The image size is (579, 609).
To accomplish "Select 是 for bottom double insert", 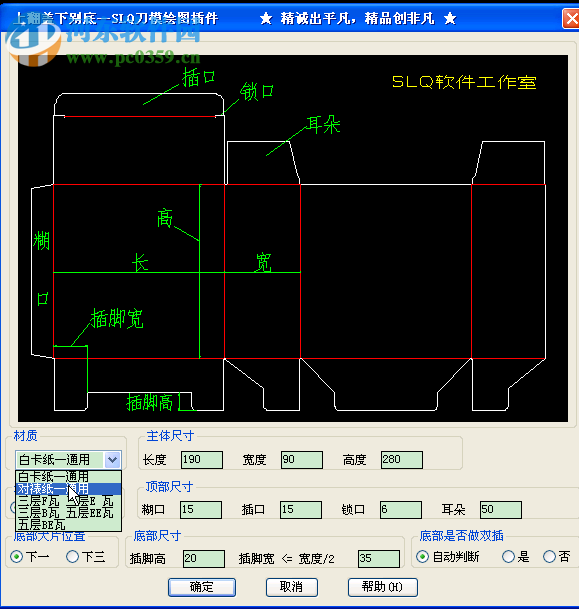I will (x=508, y=557).
